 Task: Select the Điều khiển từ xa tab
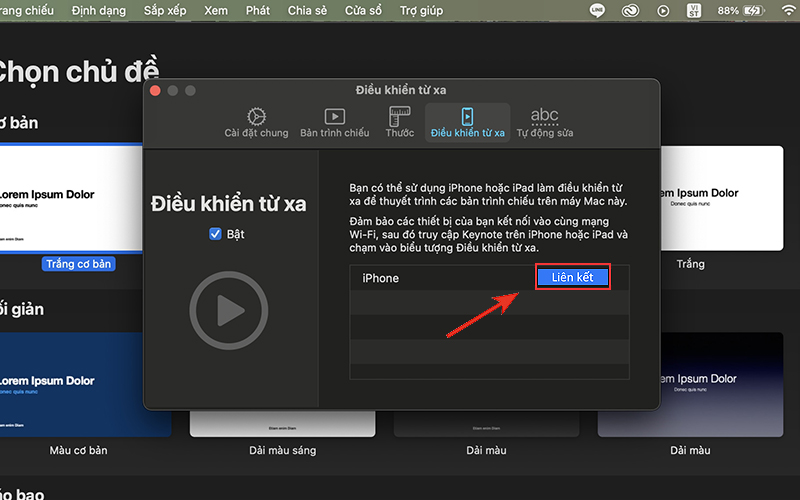467,123
